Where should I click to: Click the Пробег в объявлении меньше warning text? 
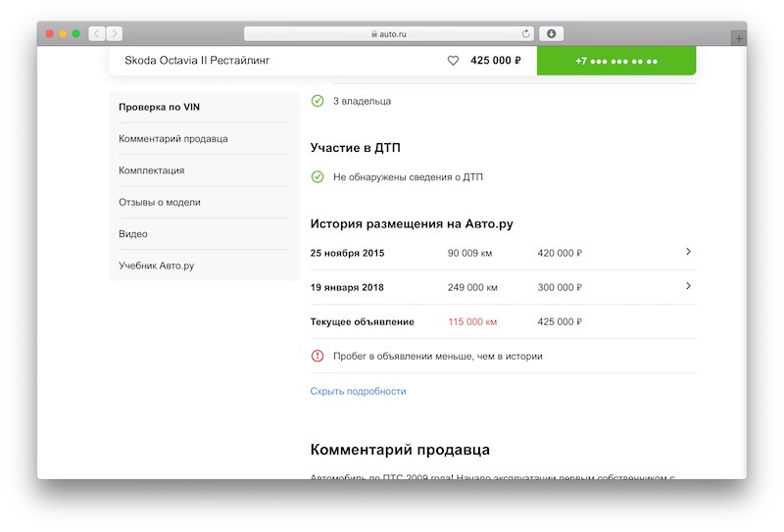[438, 356]
